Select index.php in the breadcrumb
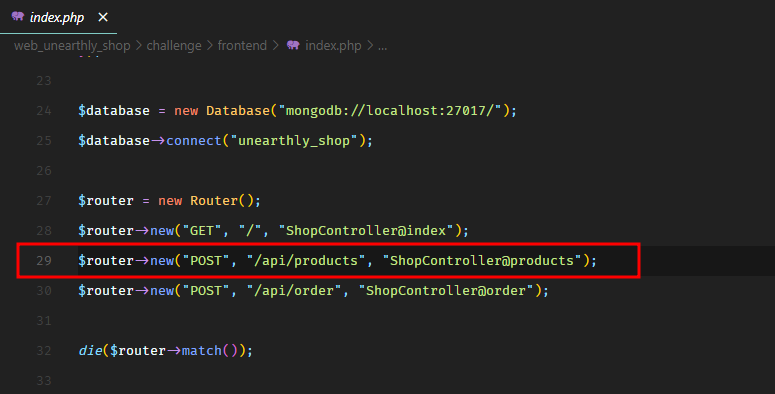 coord(333,45)
